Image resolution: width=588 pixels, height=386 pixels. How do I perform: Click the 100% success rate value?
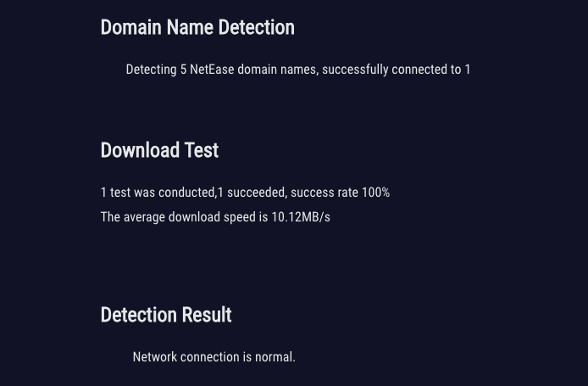tap(375, 193)
